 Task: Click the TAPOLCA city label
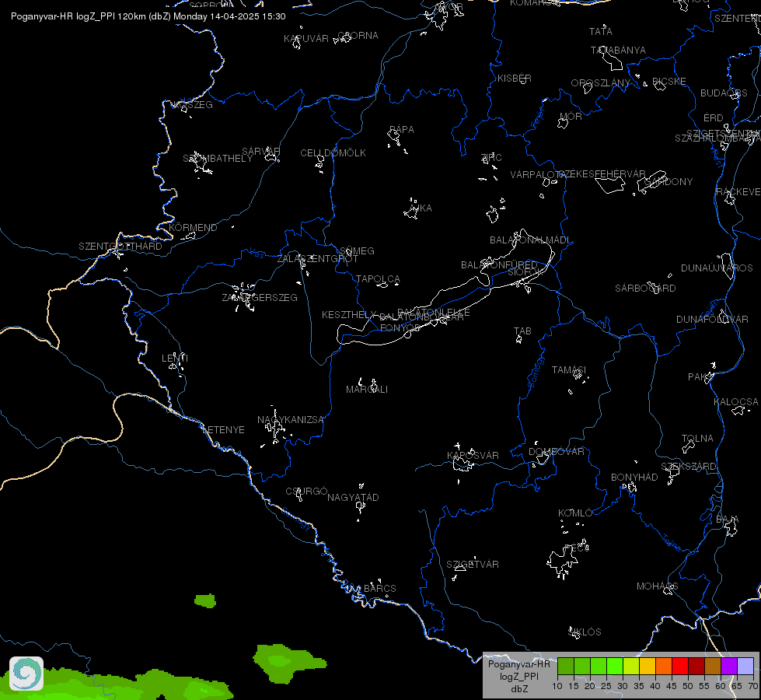pyautogui.click(x=378, y=279)
